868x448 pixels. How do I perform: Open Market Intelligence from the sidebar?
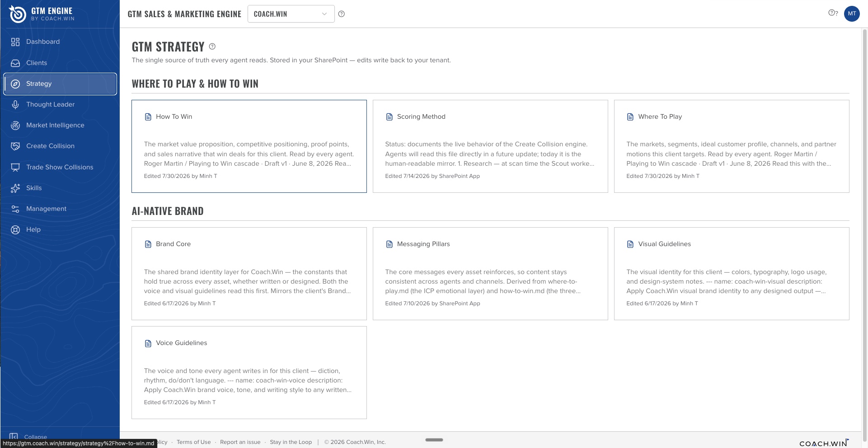pos(60,126)
